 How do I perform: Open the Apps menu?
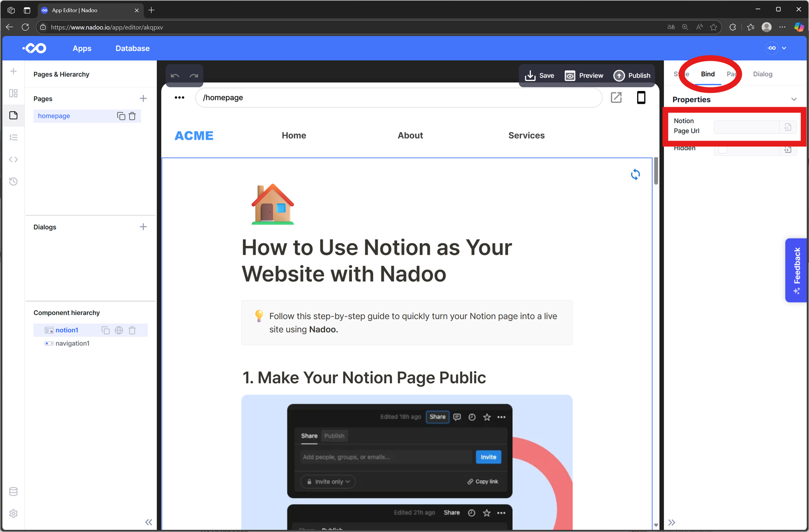[82, 49]
